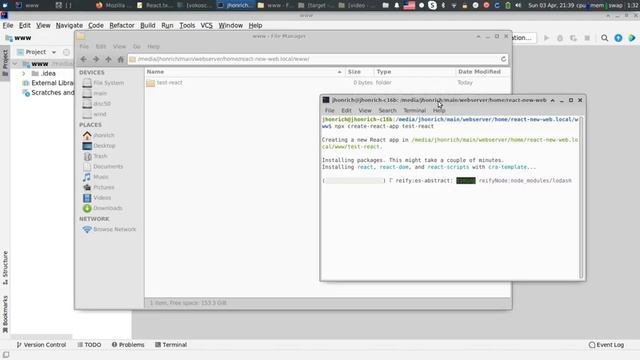Open the Documents place
Image resolution: width=640 pixels, height=360 pixels.
coord(103,167)
